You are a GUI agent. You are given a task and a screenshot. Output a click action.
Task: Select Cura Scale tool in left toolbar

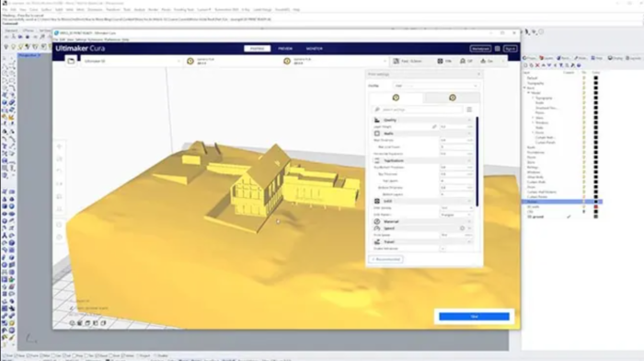(59, 159)
